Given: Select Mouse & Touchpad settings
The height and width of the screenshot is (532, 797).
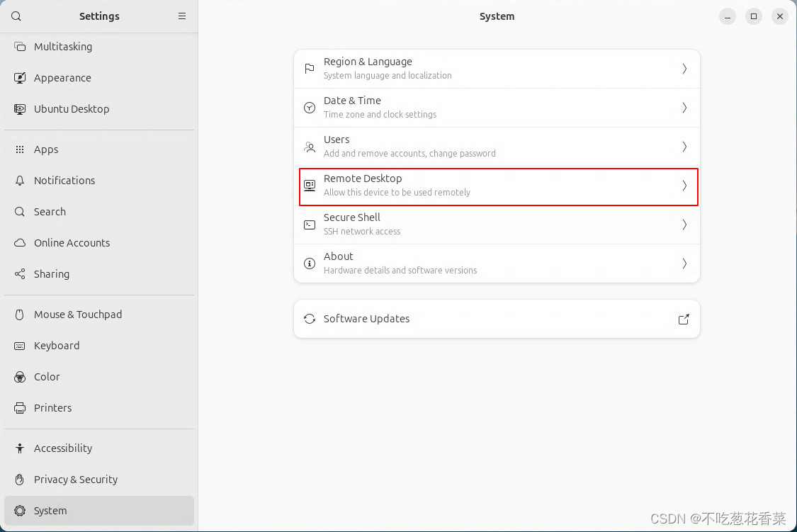Looking at the screenshot, I should point(99,315).
